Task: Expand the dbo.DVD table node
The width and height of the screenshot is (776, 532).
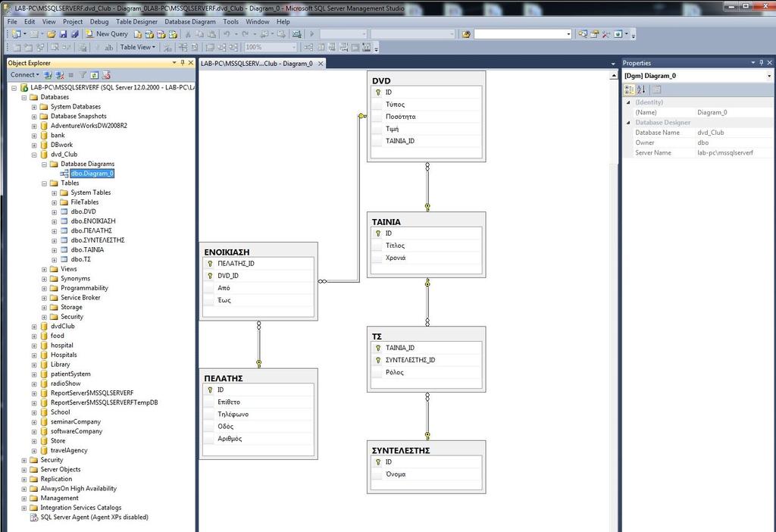Action: click(54, 212)
